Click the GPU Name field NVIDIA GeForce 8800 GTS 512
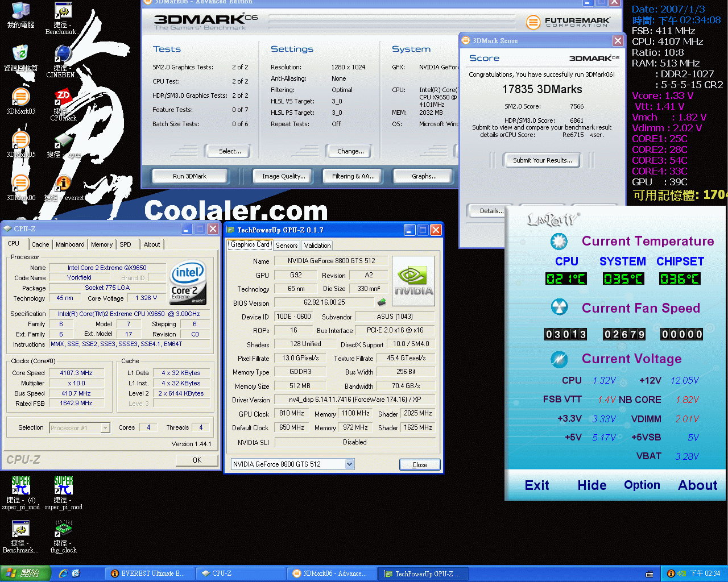 pyautogui.click(x=330, y=261)
